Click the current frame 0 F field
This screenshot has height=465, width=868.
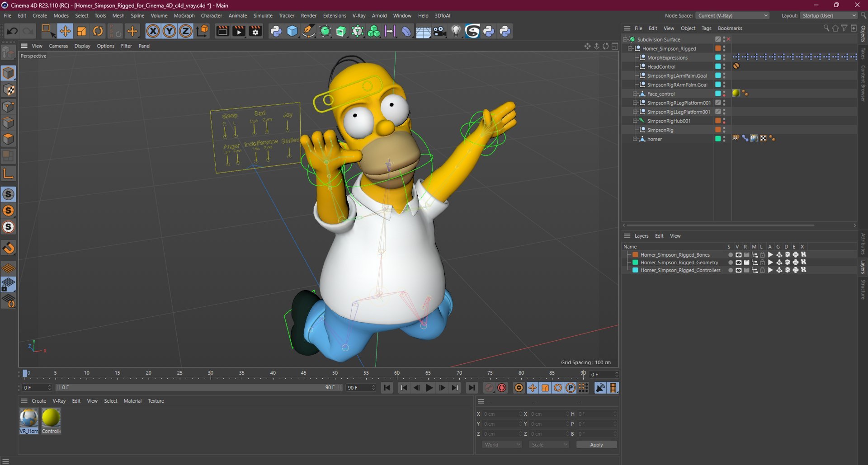[x=604, y=374]
